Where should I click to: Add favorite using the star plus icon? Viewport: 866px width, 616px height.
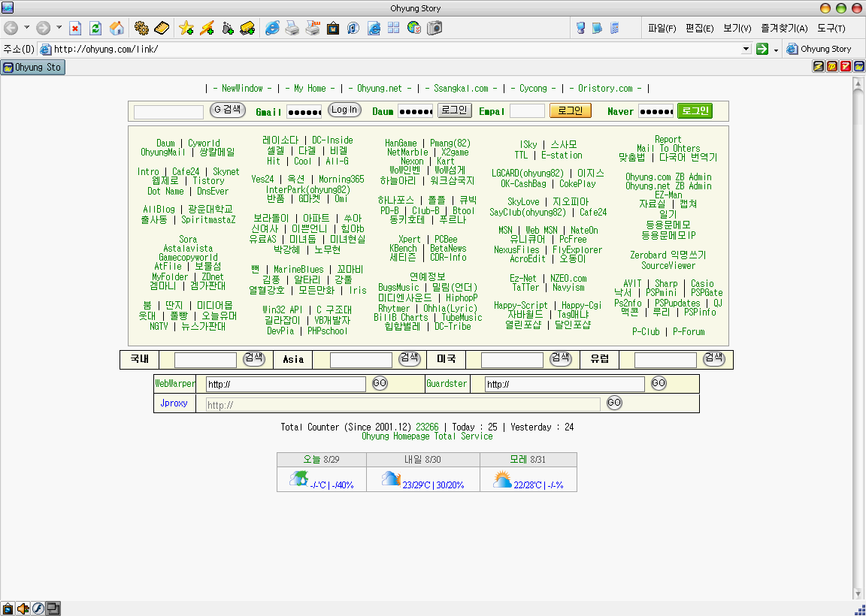click(x=186, y=28)
